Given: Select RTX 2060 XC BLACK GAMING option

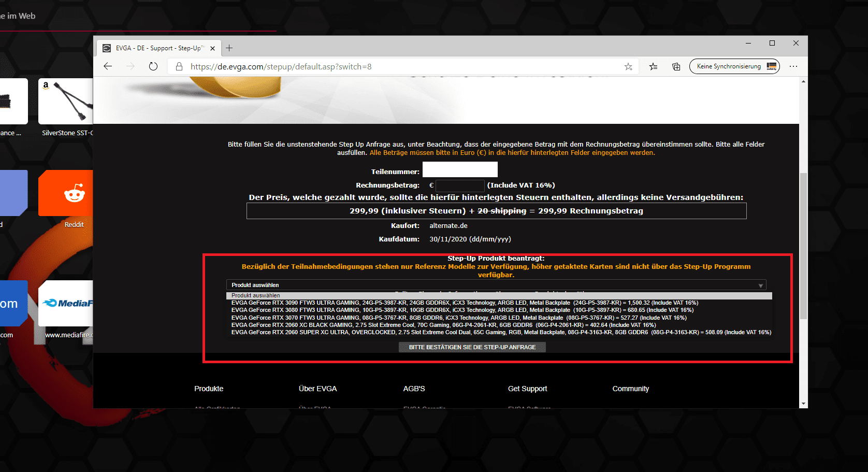Looking at the screenshot, I should 499,325.
